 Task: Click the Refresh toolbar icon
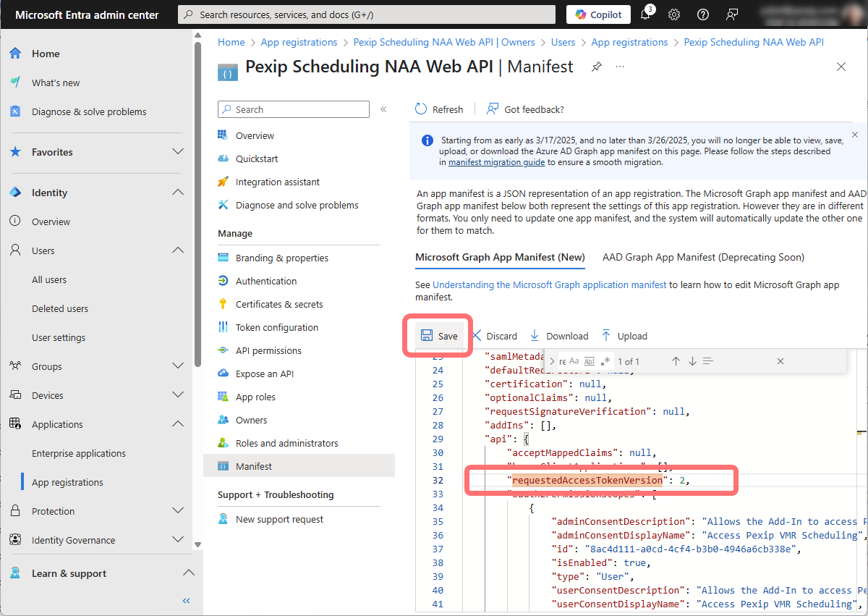[x=421, y=109]
